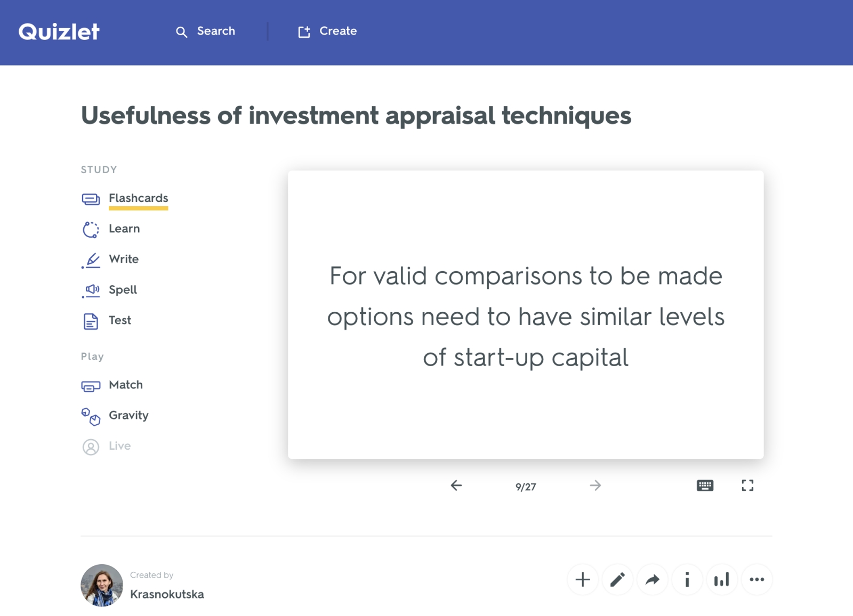Open set info icon
The width and height of the screenshot is (853, 616).
[x=687, y=579]
